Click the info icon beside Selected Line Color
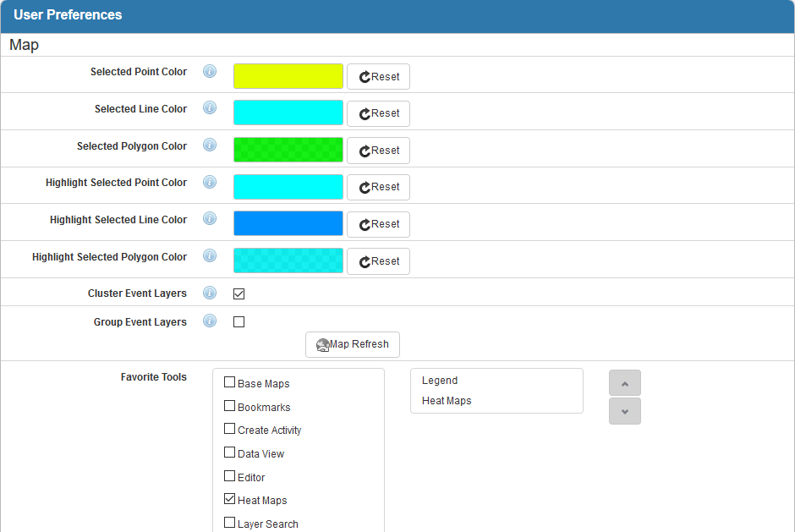The height and width of the screenshot is (532, 795). [209, 107]
